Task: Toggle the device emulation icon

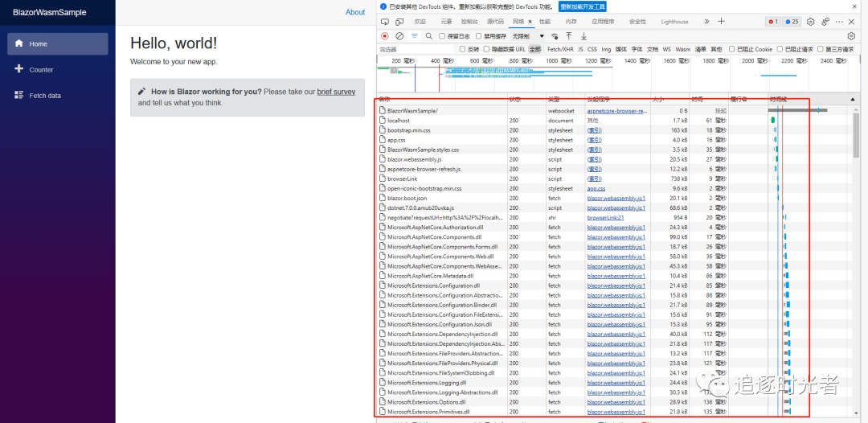Action: coord(399,22)
